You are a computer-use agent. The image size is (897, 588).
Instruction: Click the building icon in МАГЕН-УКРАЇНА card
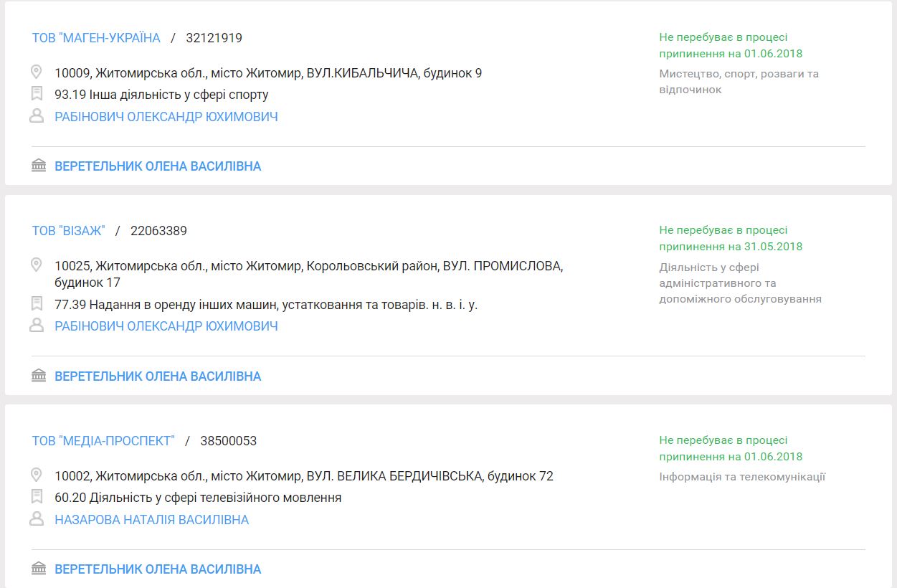point(39,166)
